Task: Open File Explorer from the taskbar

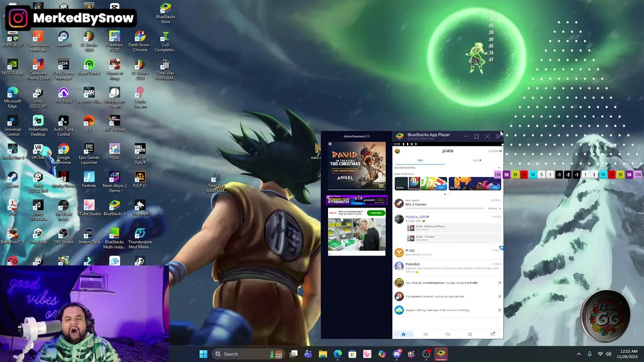Action: tap(323, 354)
